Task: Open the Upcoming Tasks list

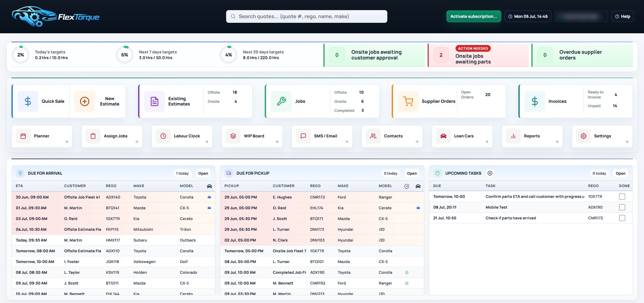Action: [x=620, y=173]
